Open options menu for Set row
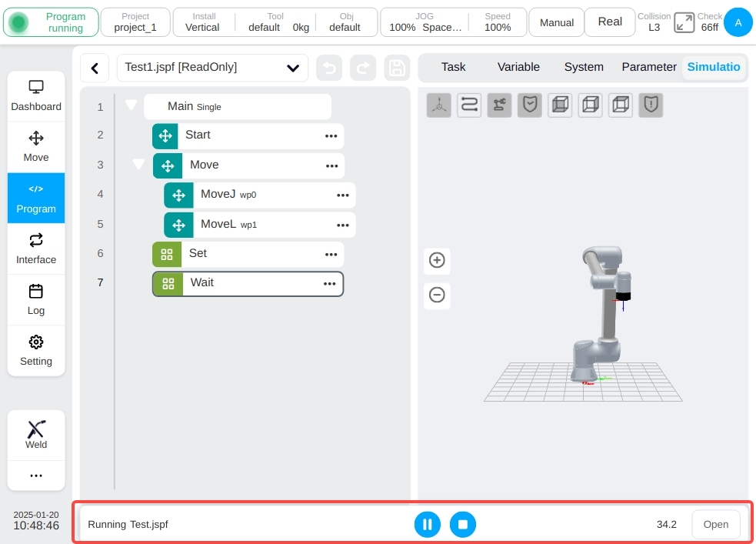Screen dimensions: 756x544 pyautogui.click(x=331, y=255)
